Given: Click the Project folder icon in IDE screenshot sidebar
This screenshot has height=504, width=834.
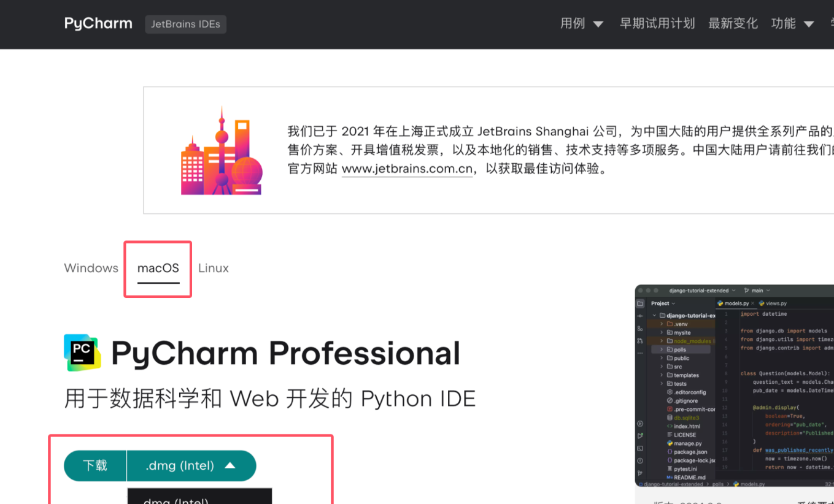Looking at the screenshot, I should pos(640,304).
